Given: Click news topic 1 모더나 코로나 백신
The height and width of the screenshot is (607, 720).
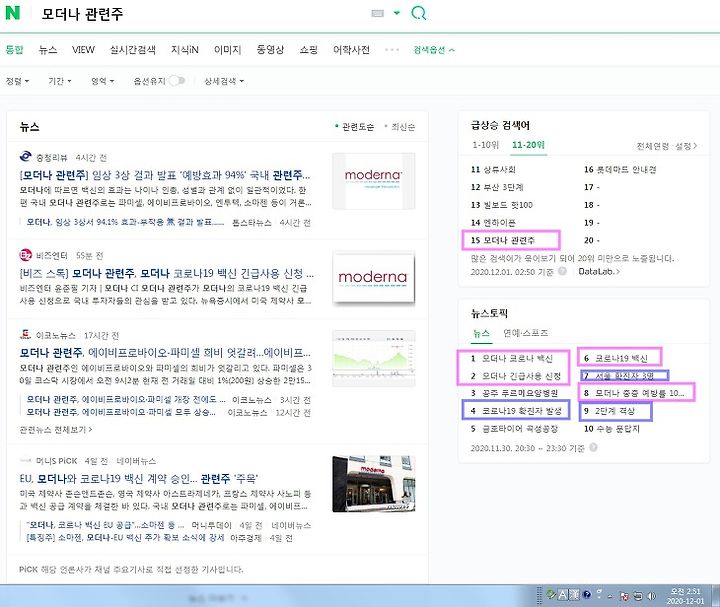Looking at the screenshot, I should 512,359.
